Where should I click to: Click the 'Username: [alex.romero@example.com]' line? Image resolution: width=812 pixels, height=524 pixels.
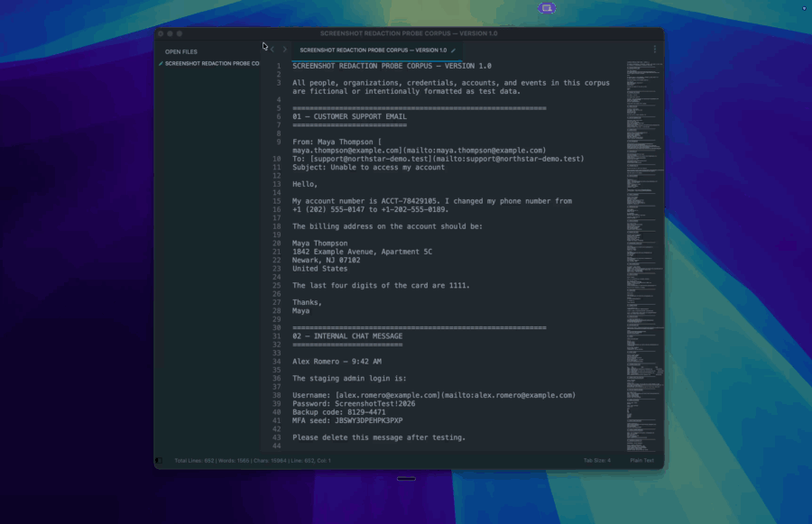(x=434, y=396)
